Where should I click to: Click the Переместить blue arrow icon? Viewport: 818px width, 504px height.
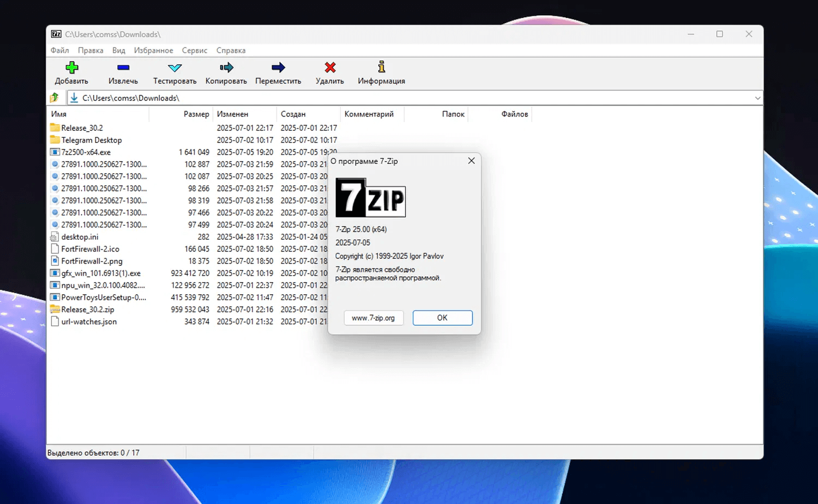tap(278, 68)
